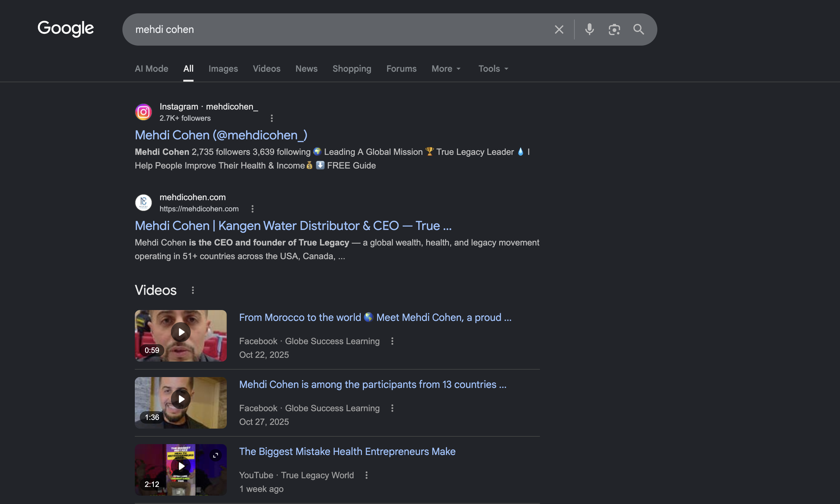Open 'Mehdi Cohen (@mehdicohen_)' Instagram link

[221, 135]
